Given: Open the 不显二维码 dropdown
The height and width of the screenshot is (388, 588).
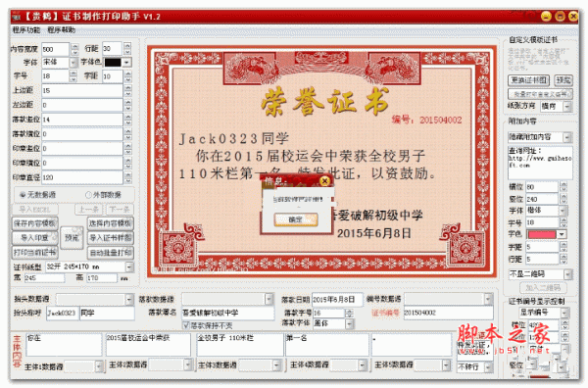Looking at the screenshot, I should click(567, 274).
